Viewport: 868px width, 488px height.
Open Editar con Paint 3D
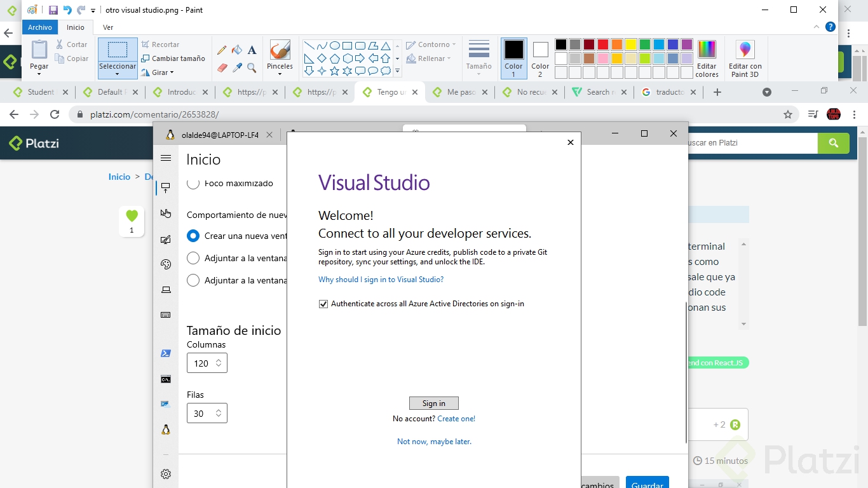click(x=745, y=58)
